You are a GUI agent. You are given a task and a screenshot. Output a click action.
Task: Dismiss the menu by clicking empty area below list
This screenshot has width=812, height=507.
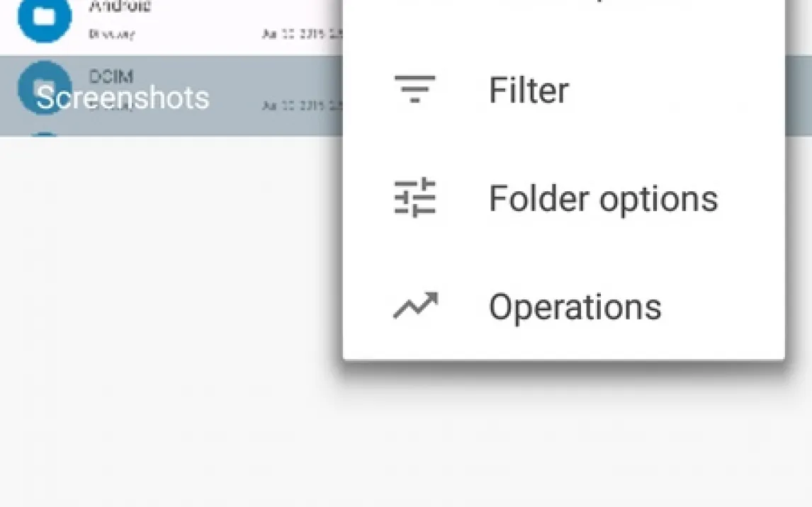click(170, 319)
